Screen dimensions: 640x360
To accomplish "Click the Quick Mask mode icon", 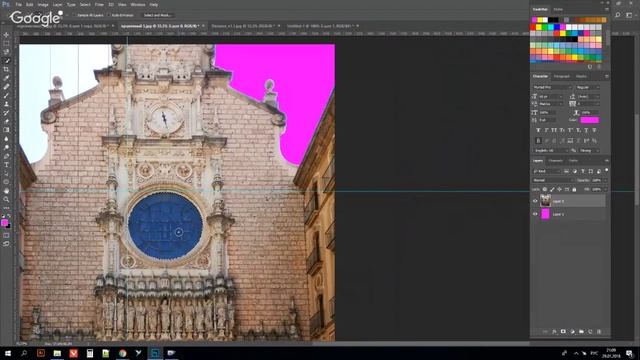I will [x=6, y=235].
